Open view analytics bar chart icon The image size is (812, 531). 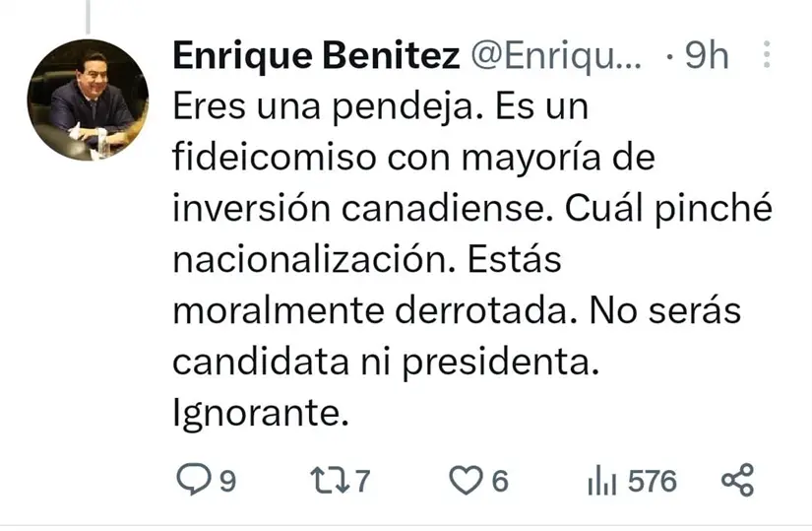click(x=600, y=481)
